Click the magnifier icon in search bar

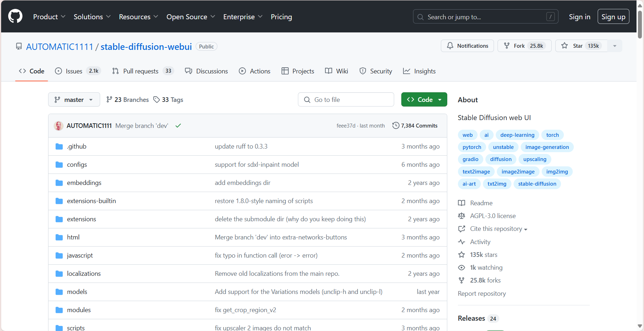coord(421,17)
